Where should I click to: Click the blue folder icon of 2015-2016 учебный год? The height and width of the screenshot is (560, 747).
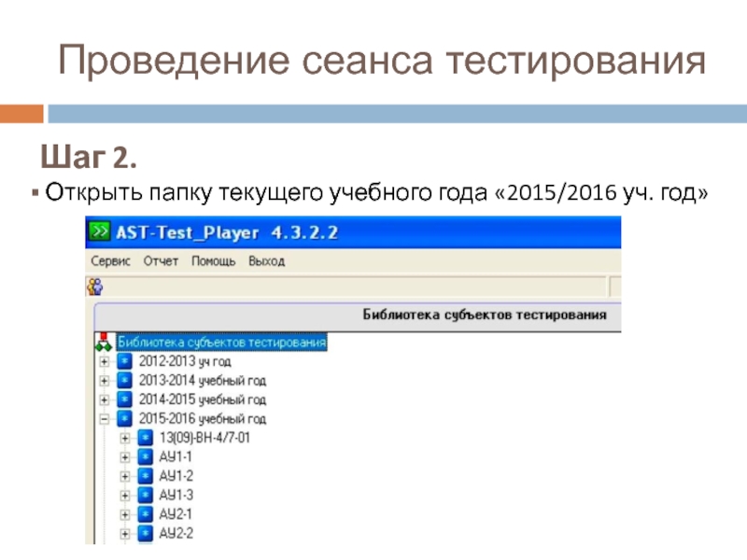(124, 418)
